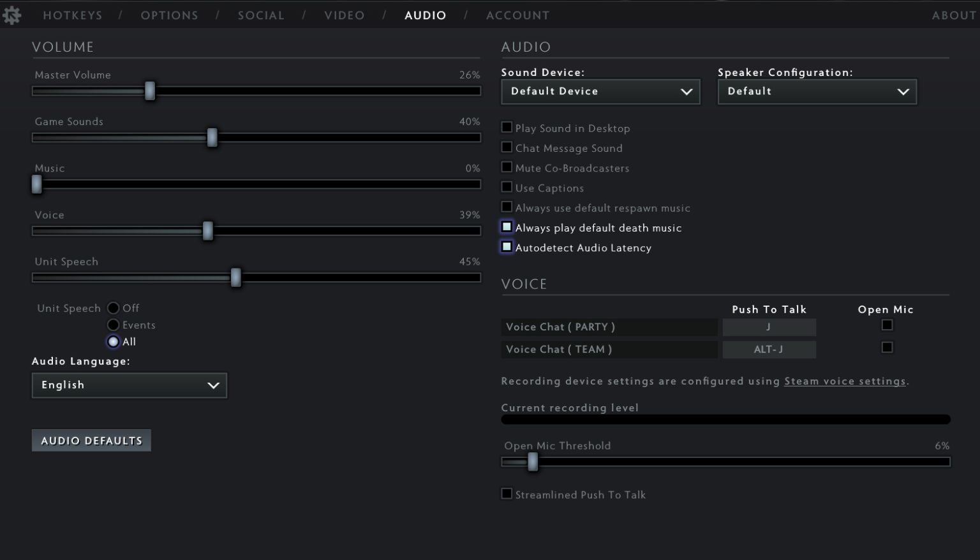Image resolution: width=980 pixels, height=560 pixels.
Task: Select Unit Speech Events option
Action: (x=113, y=325)
